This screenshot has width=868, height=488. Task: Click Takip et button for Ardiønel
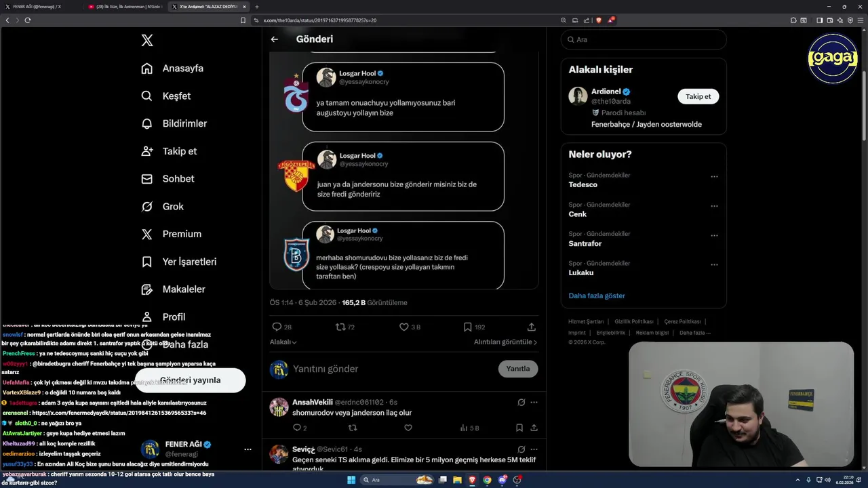click(x=698, y=96)
